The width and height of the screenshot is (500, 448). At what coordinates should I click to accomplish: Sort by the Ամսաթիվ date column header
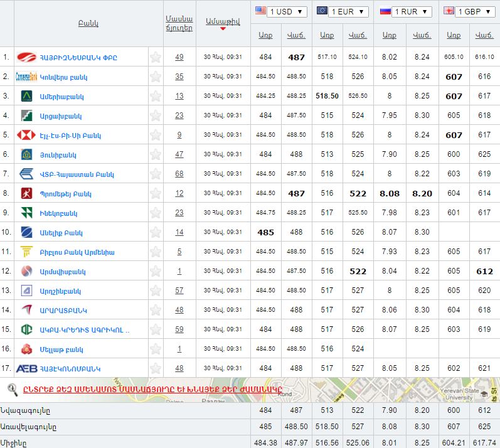point(223,21)
